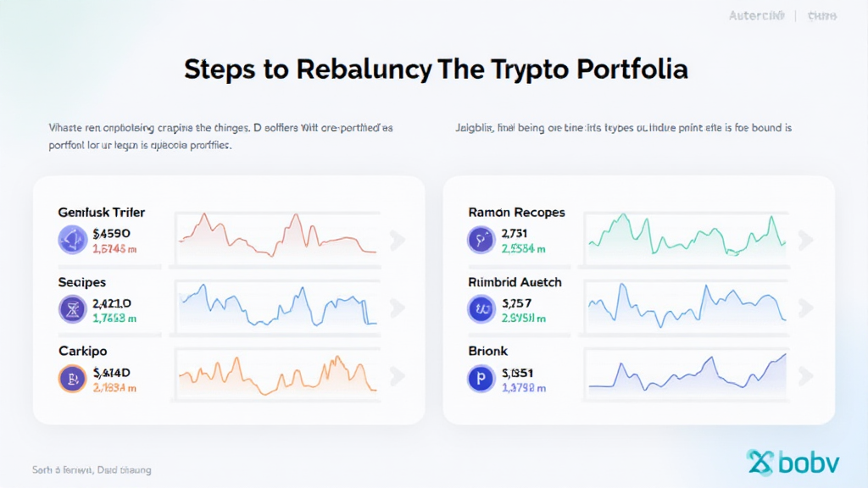Click the Ethereum icon next to Ramon Recopes

[481, 239]
